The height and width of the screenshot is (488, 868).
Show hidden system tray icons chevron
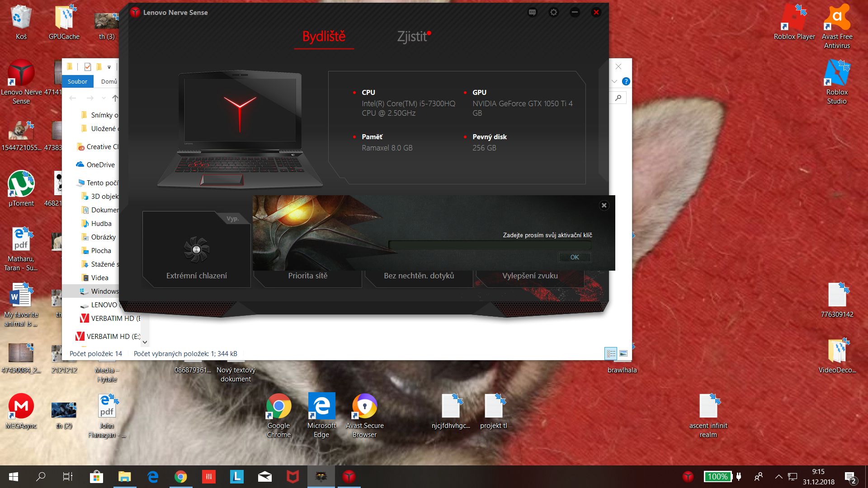point(778,477)
